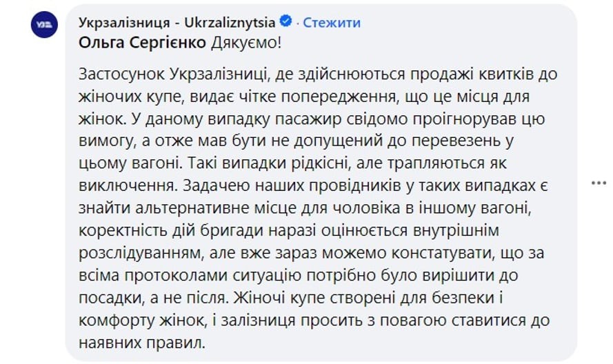Click the word "розслідуванням" in the comment

pyautogui.click(x=140, y=253)
